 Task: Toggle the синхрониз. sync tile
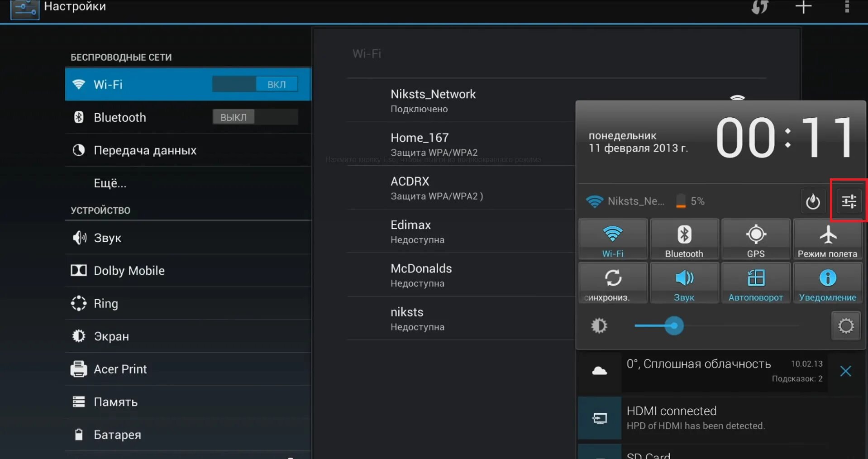[x=613, y=283]
